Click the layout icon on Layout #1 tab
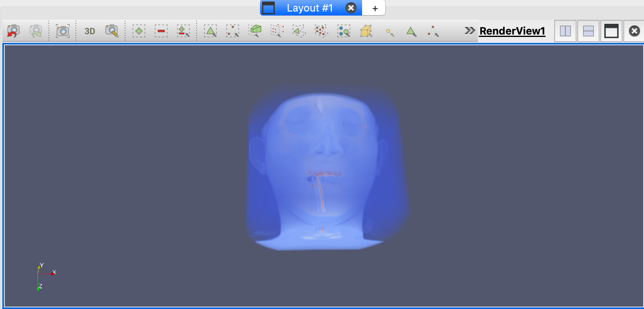The height and width of the screenshot is (309, 644). pos(268,8)
